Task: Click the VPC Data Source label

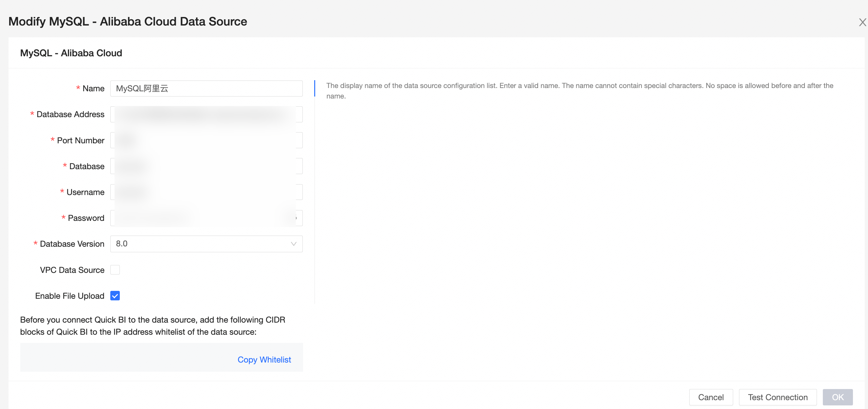Action: (x=72, y=270)
